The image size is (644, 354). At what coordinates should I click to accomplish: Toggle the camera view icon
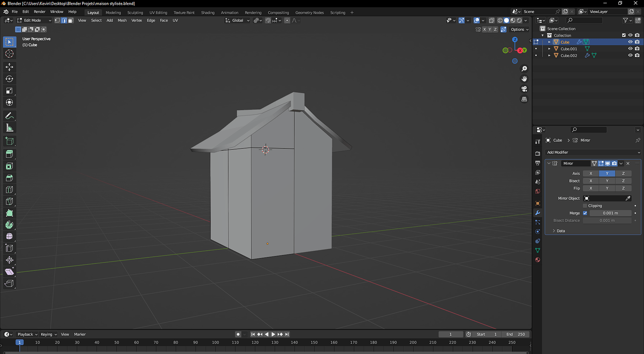tap(524, 89)
